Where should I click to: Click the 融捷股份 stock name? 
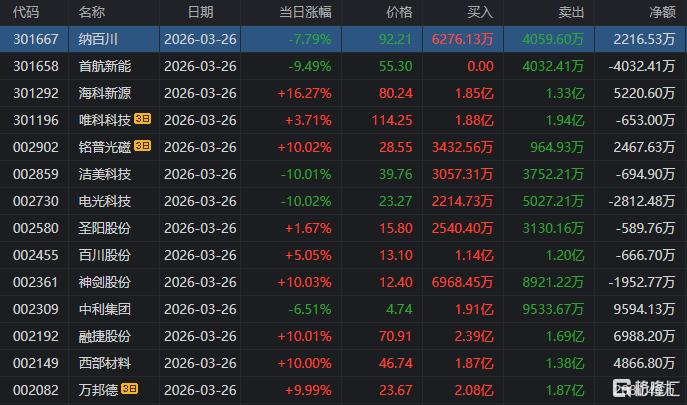pos(104,336)
